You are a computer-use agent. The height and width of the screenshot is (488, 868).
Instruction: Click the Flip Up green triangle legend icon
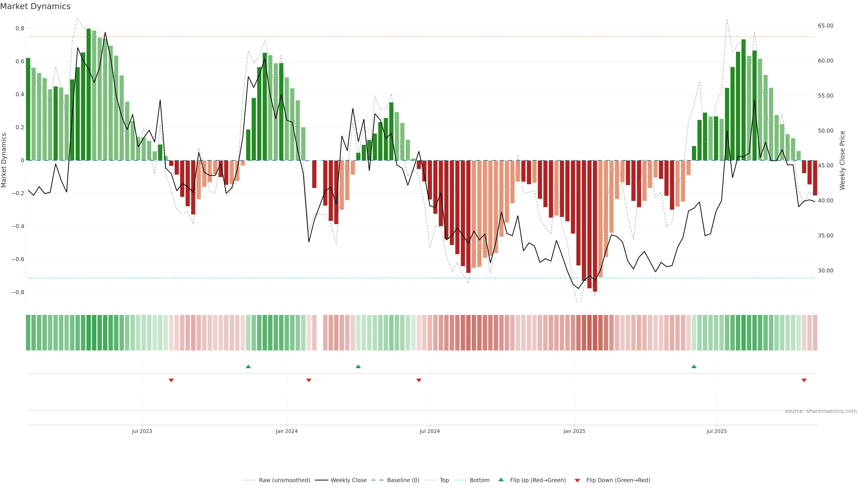(x=501, y=480)
